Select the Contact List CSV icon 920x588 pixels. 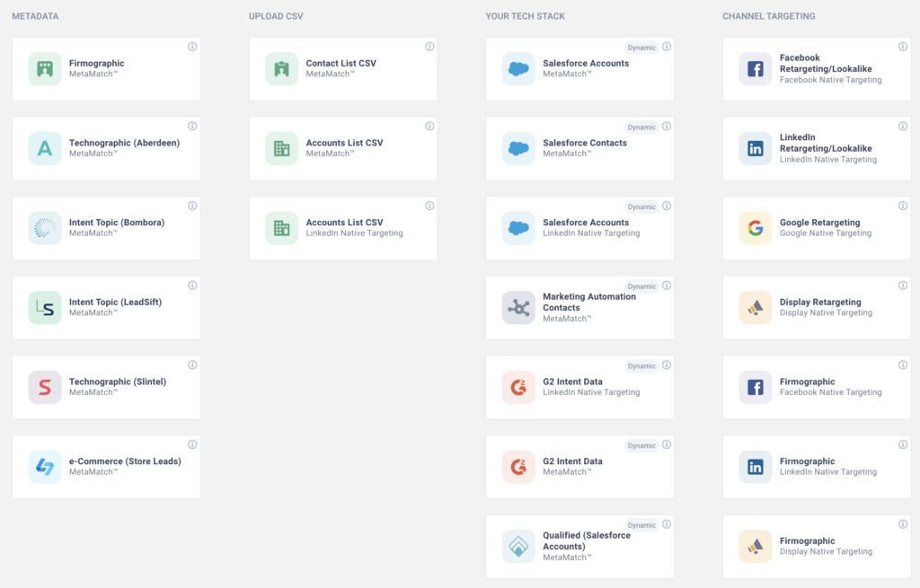tap(281, 68)
